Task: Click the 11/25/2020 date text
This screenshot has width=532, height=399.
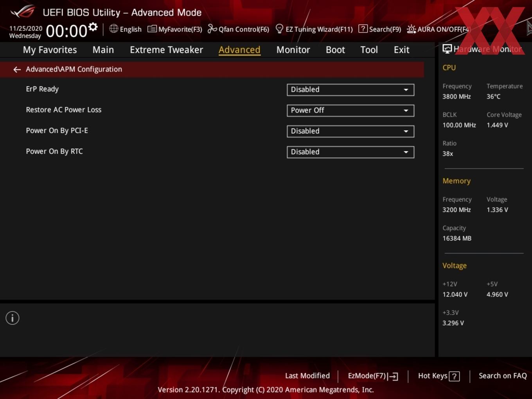Action: click(26, 29)
